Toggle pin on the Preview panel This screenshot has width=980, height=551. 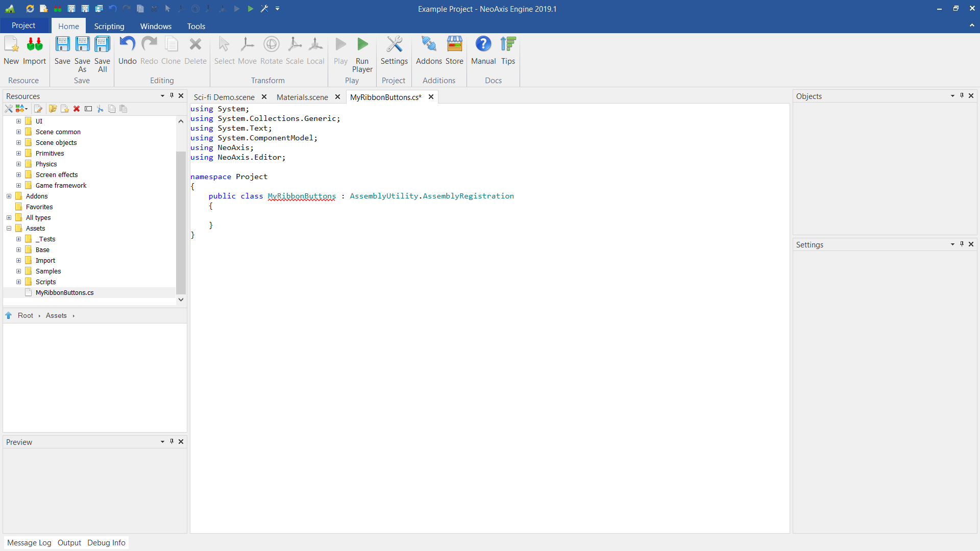[x=172, y=441]
